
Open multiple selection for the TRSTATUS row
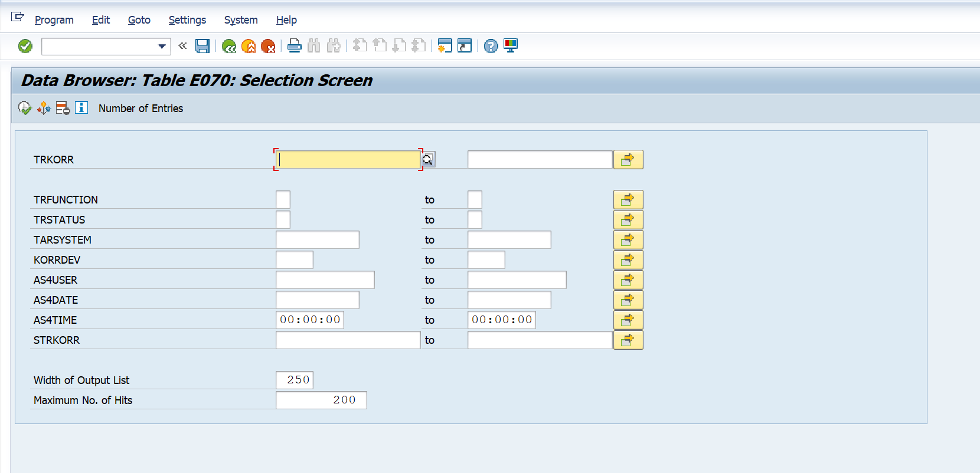(628, 219)
